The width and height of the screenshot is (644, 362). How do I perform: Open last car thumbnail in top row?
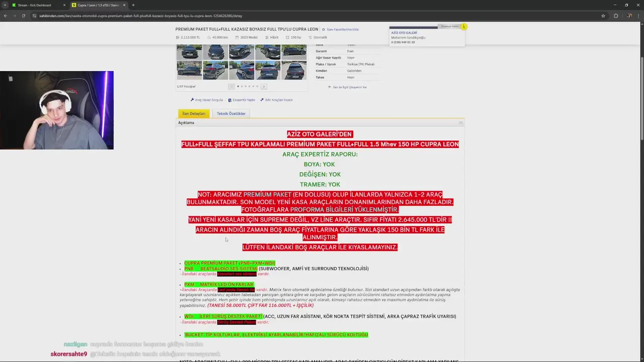[x=294, y=52]
